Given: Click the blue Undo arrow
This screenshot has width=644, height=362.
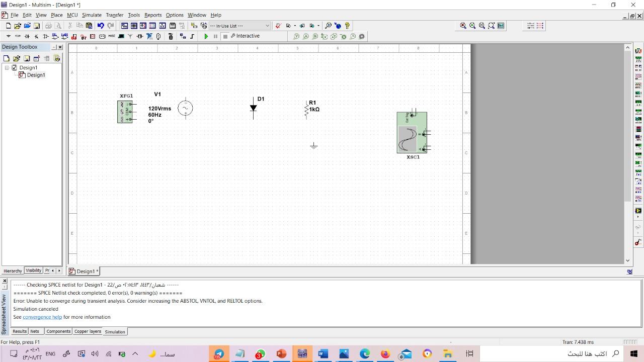Looking at the screenshot, I should coord(101,26).
